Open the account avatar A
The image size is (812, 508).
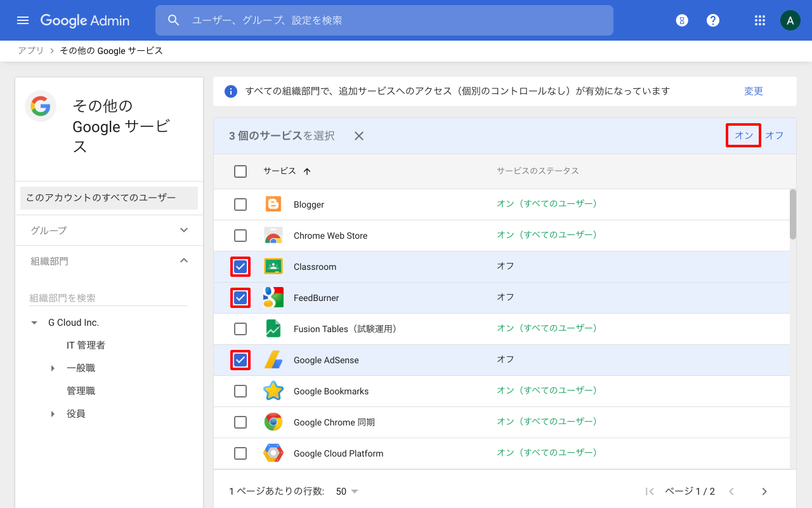coord(790,20)
